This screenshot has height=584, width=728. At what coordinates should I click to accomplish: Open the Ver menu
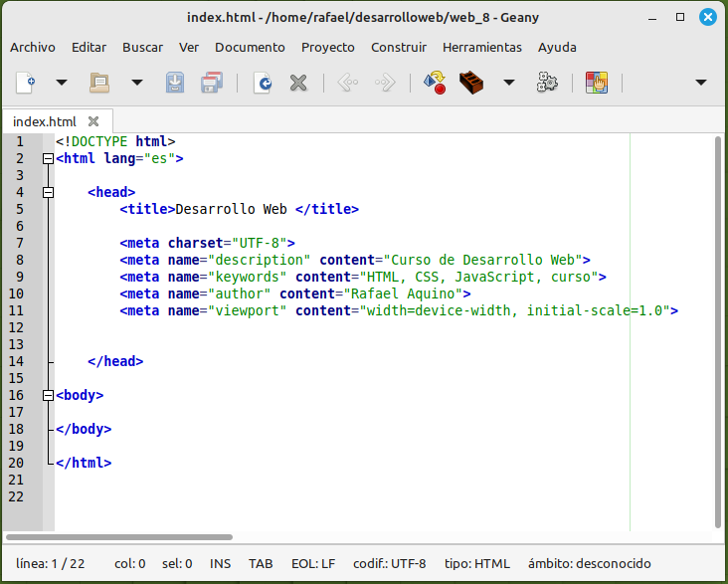[x=189, y=48]
